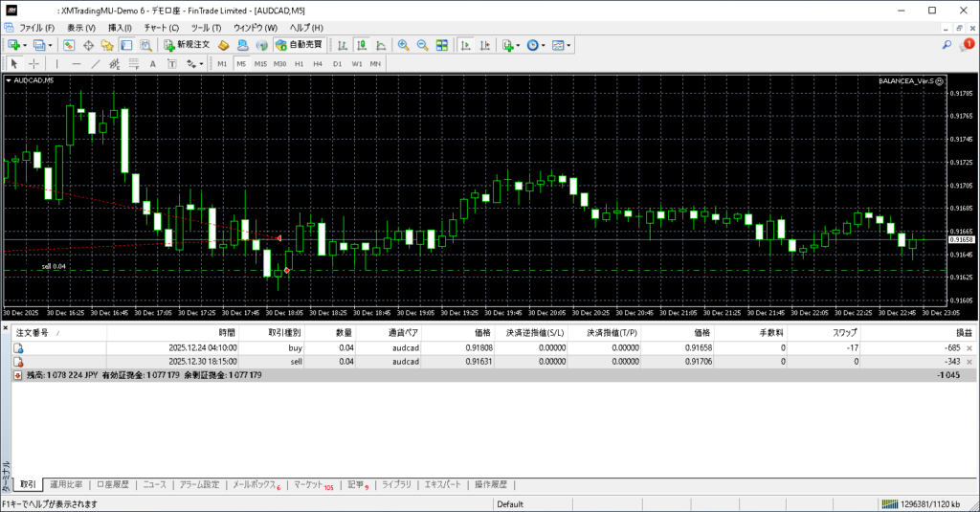The height and width of the screenshot is (512, 980).
Task: Click the zoom in magnifier icon
Action: (x=403, y=45)
